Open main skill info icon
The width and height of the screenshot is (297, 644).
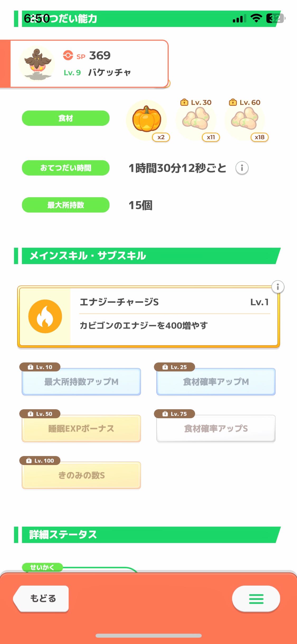coord(278,287)
